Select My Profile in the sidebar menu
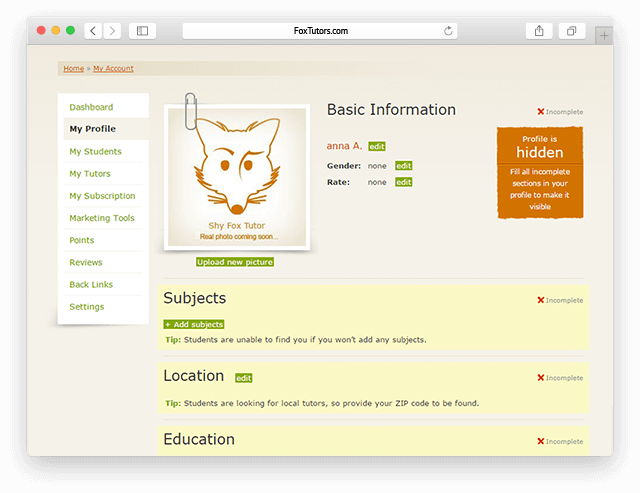Viewport: 640px width, 493px height. pos(93,129)
